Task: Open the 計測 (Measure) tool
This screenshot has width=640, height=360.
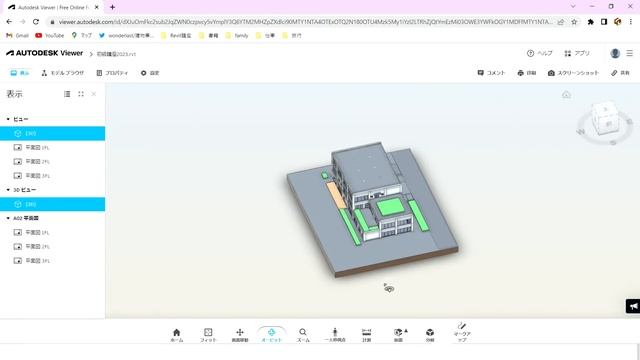Action: 367,335
